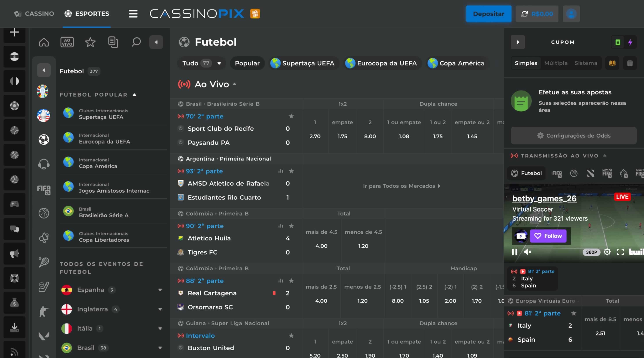644x358 pixels.
Task: Refresh the R$0.00 balance
Action: (524, 14)
